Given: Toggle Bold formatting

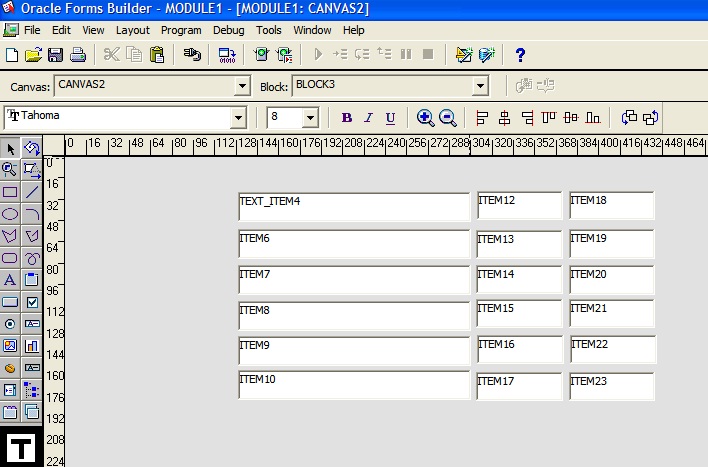Looking at the screenshot, I should 347,118.
